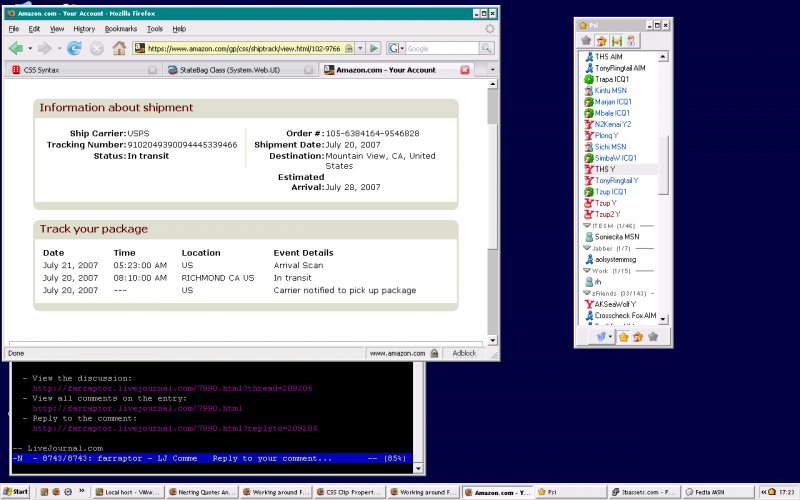
Task: Close the Amazon.com tab with red X
Action: [464, 70]
